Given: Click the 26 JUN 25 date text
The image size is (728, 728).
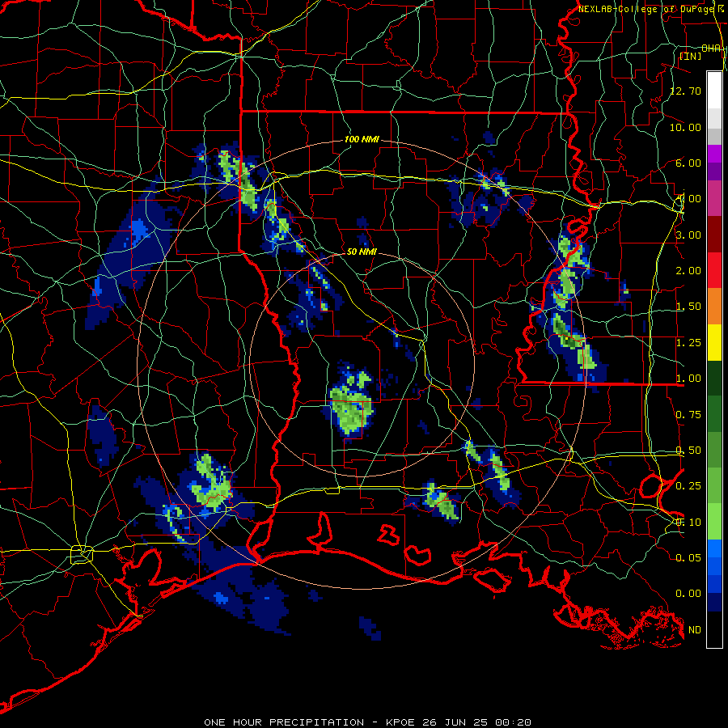Looking at the screenshot, I should click(x=455, y=722).
